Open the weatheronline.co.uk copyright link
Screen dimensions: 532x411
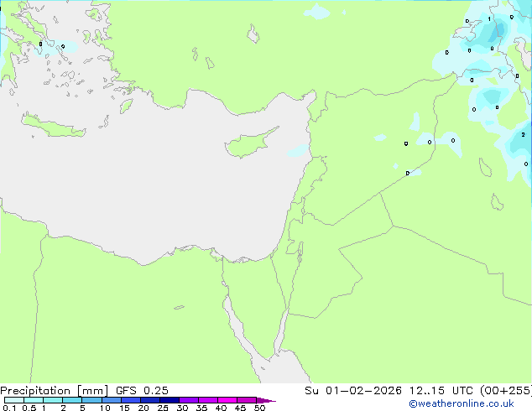click(462, 403)
